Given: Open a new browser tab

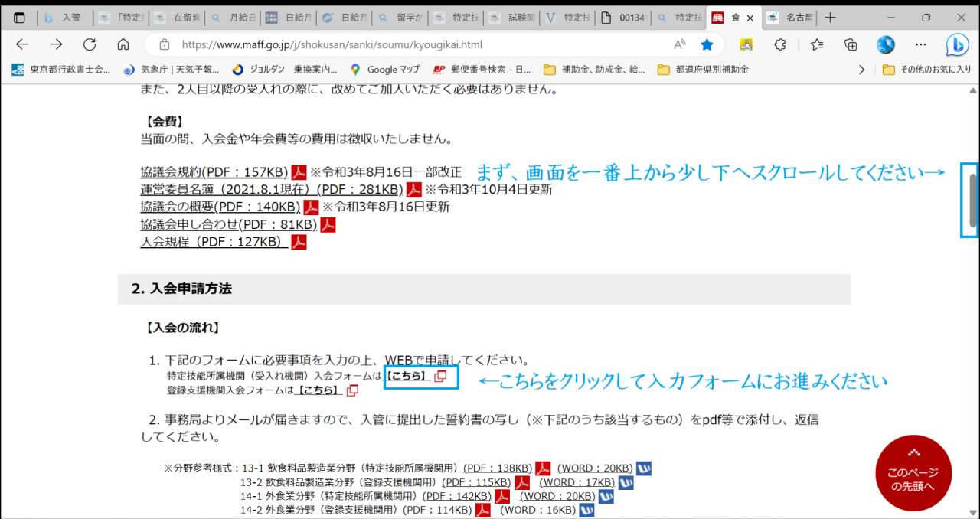Looking at the screenshot, I should click(831, 18).
